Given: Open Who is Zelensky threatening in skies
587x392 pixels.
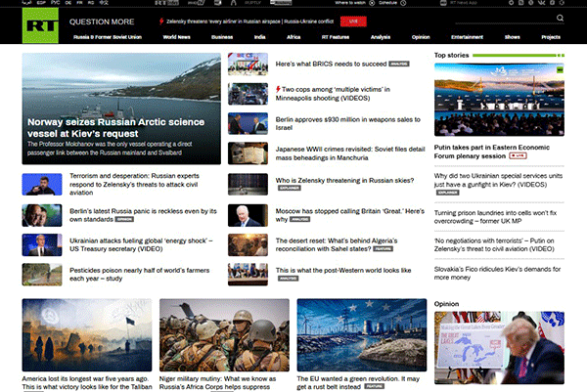Looking at the screenshot, I should (x=344, y=180).
